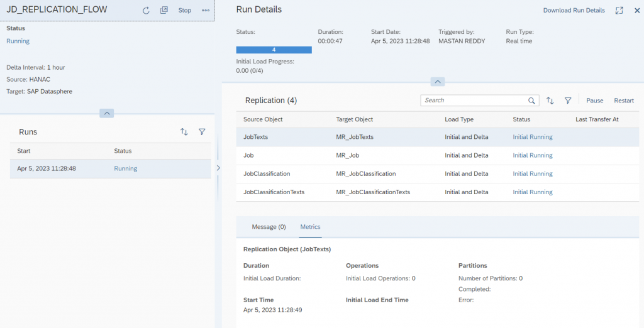Click Download Run Details
644x328 pixels.
pos(574,10)
